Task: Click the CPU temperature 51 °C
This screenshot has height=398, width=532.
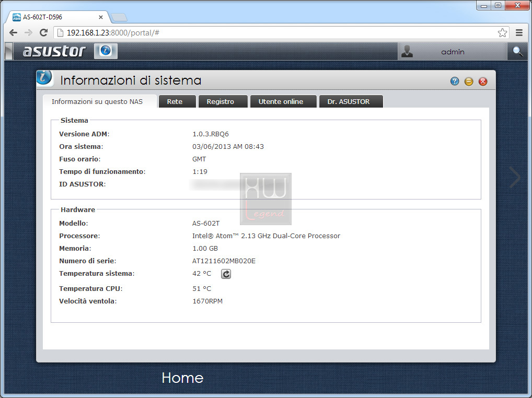Action: [x=202, y=288]
